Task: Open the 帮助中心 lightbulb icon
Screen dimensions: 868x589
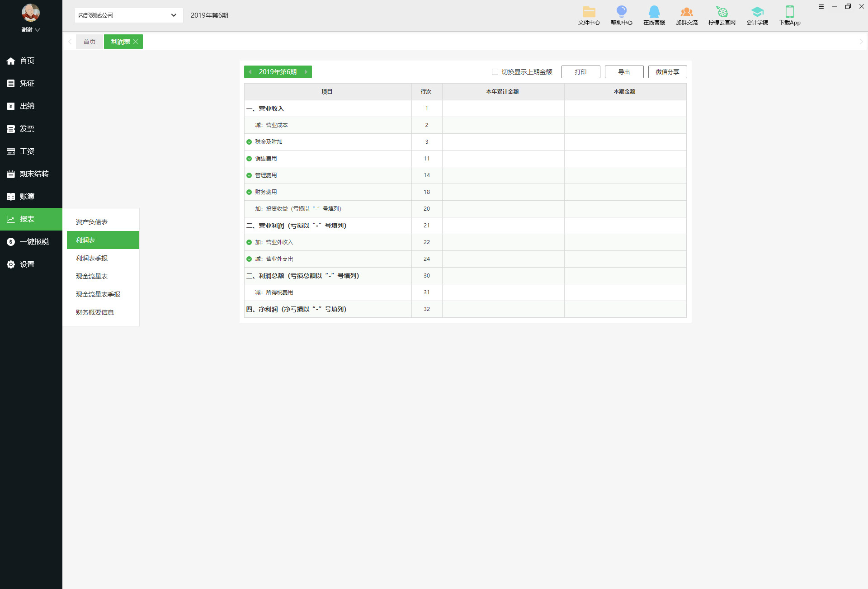Action: [x=621, y=12]
